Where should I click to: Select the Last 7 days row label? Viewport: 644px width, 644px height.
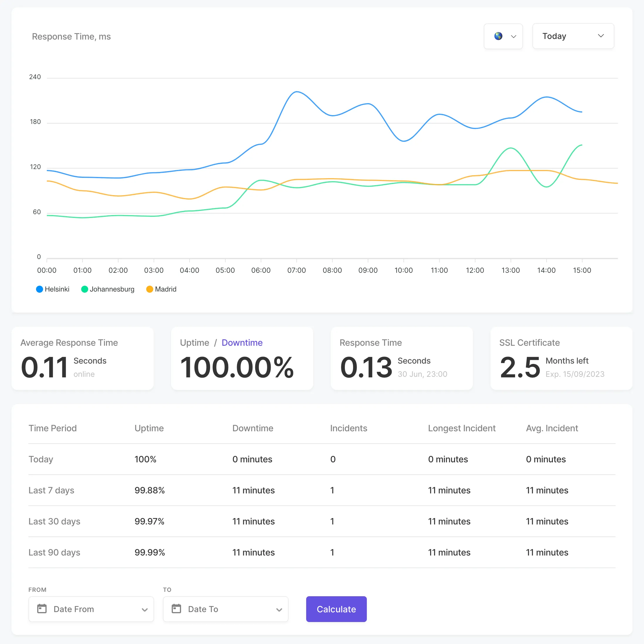tap(51, 490)
